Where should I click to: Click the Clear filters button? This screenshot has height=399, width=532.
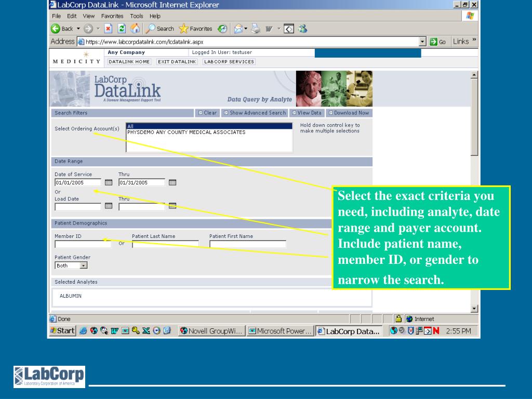[207, 113]
